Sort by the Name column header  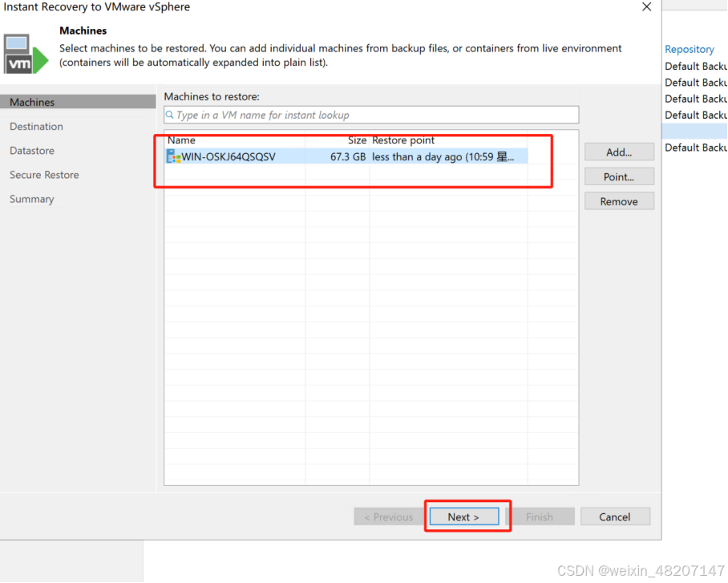coord(235,140)
